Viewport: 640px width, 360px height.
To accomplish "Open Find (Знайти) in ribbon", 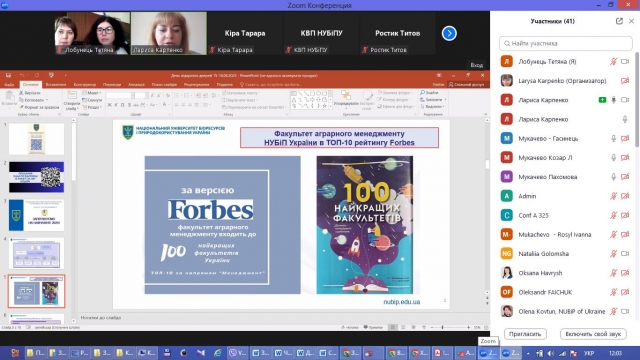I will pos(429,93).
